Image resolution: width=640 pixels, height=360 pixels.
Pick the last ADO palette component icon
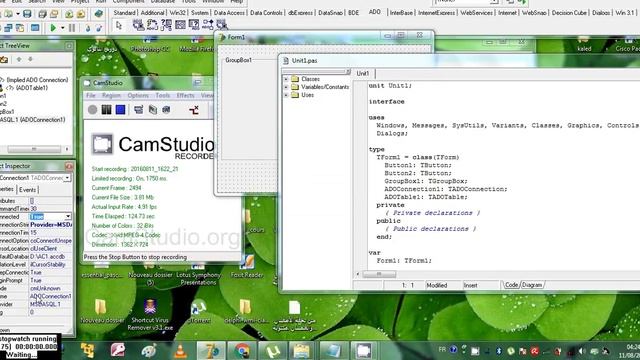222,25
